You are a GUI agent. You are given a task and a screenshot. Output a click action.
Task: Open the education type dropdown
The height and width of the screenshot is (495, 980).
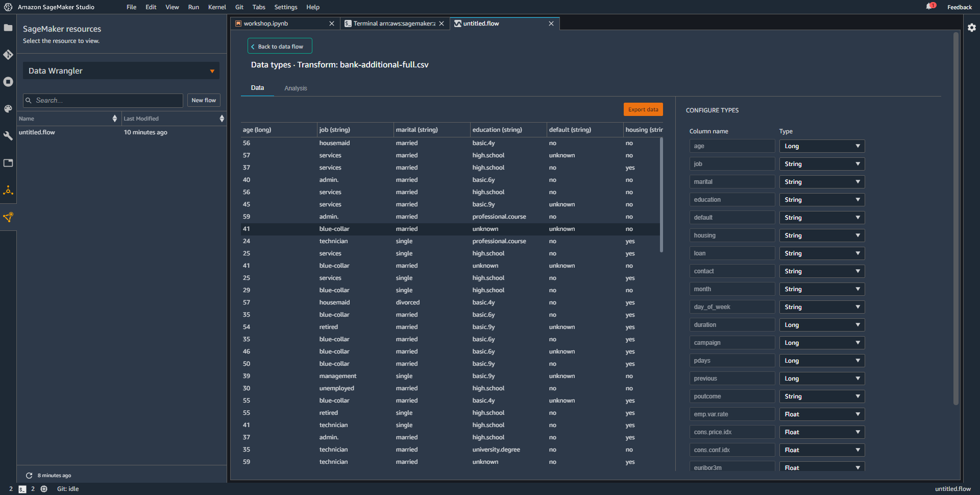click(x=822, y=200)
